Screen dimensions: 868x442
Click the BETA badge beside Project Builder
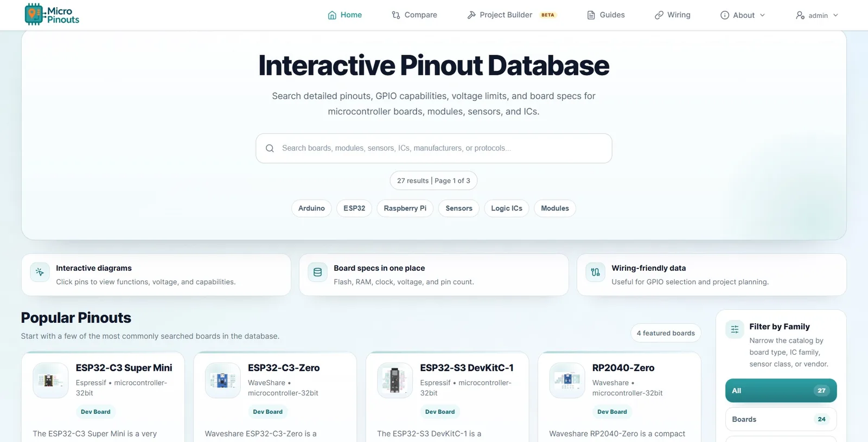[548, 15]
